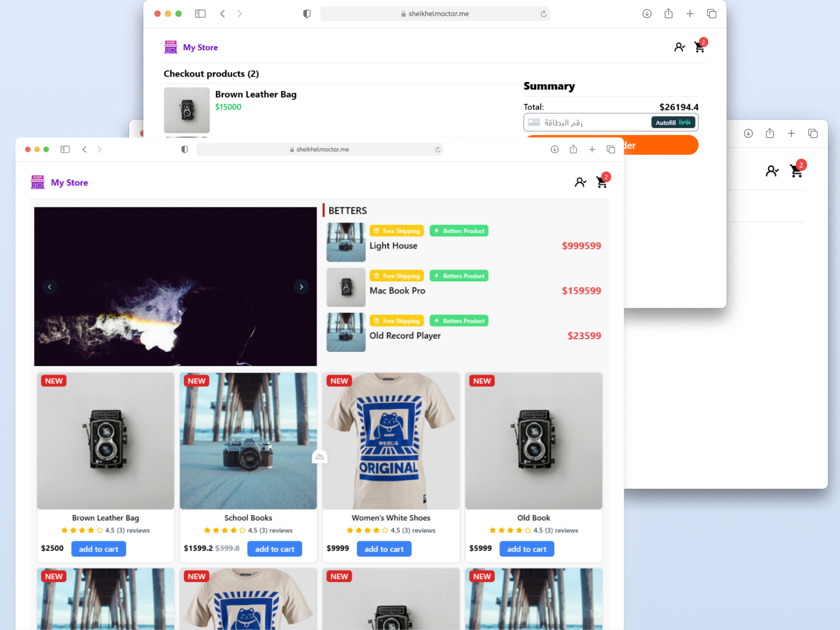Screen dimensions: 840x630
Task: Open user account icon in front window
Action: [x=580, y=182]
